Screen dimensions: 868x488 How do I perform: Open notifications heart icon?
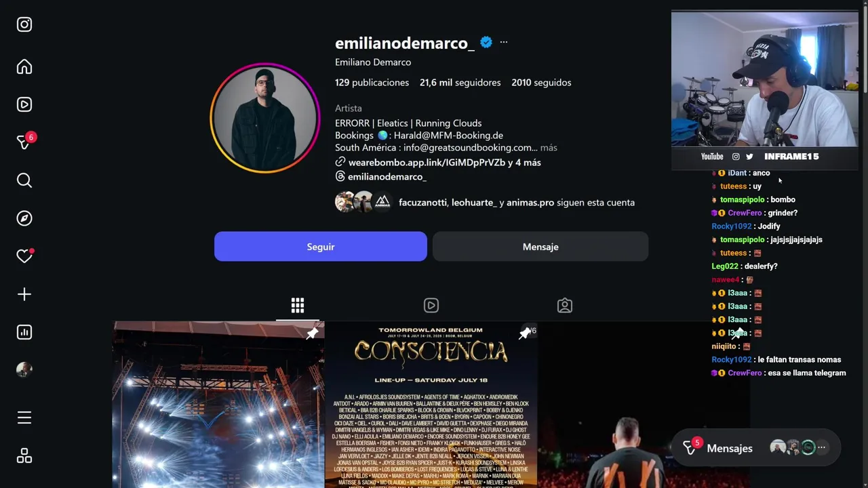click(x=25, y=256)
